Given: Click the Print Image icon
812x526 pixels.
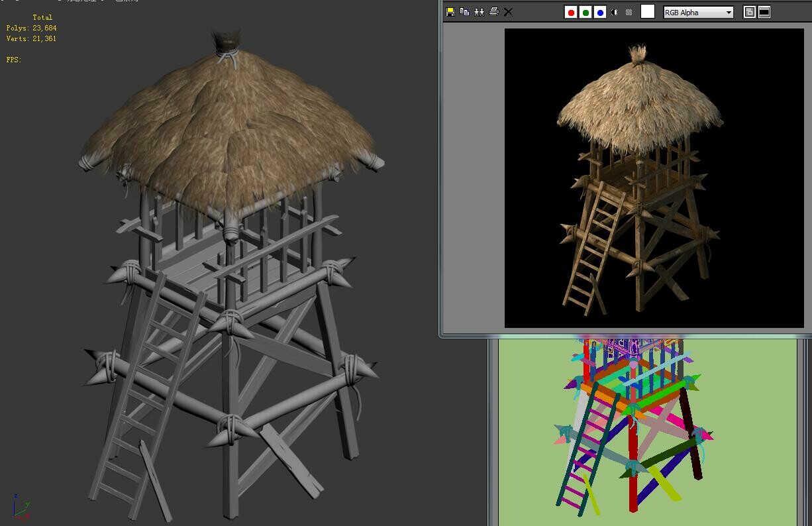Looking at the screenshot, I should [x=493, y=11].
